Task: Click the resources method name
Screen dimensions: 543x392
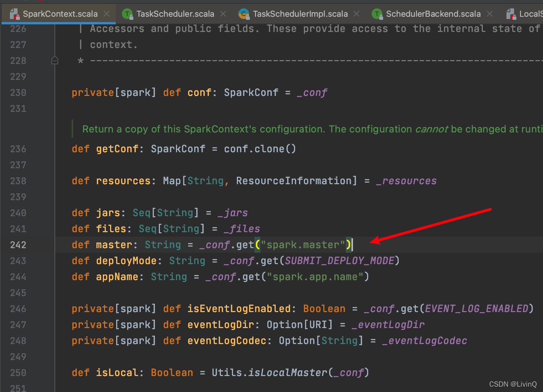Action: tap(123, 181)
